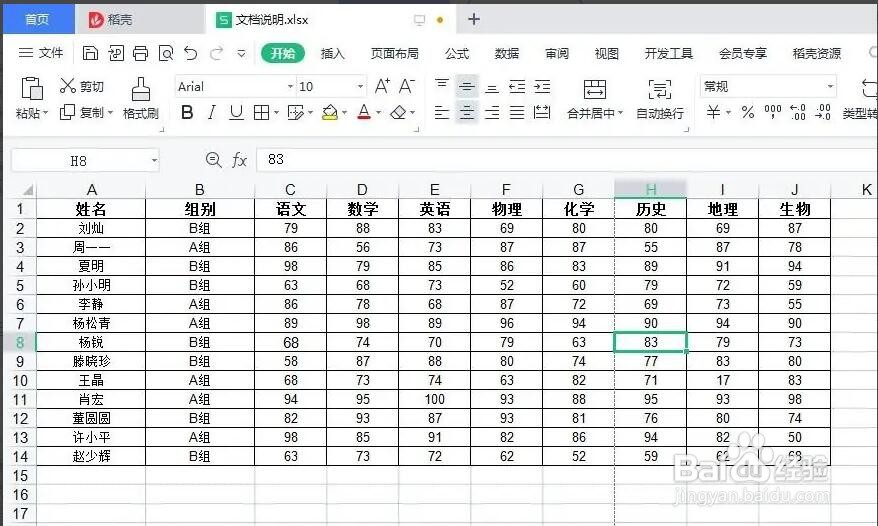The width and height of the screenshot is (878, 526).
Task: Click the fx Insert Function icon
Action: pos(239,160)
